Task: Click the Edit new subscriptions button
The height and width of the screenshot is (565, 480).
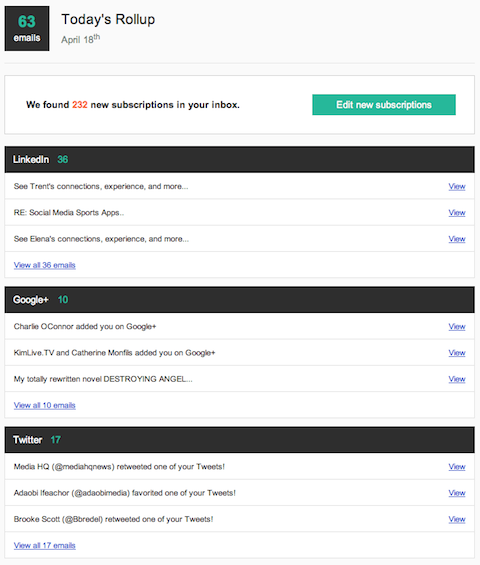Action: pos(384,105)
